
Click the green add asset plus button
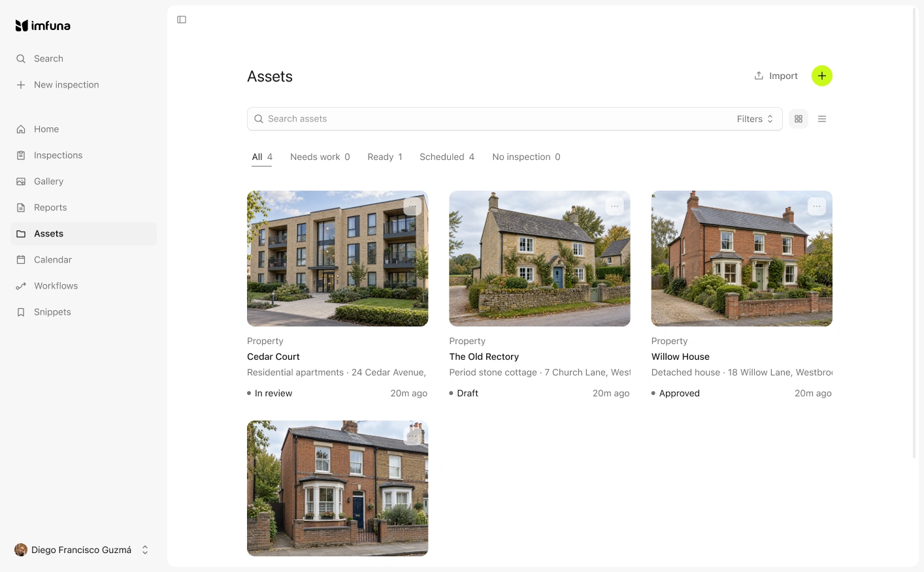click(x=822, y=76)
